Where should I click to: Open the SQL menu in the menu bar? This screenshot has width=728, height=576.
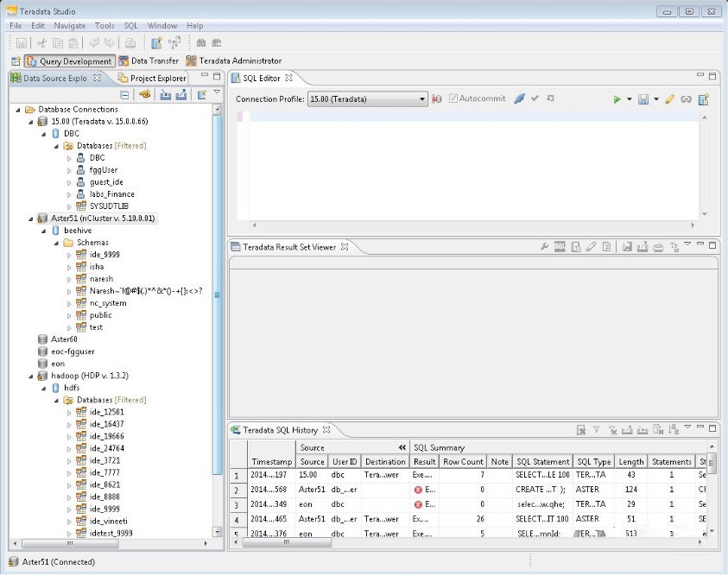131,25
